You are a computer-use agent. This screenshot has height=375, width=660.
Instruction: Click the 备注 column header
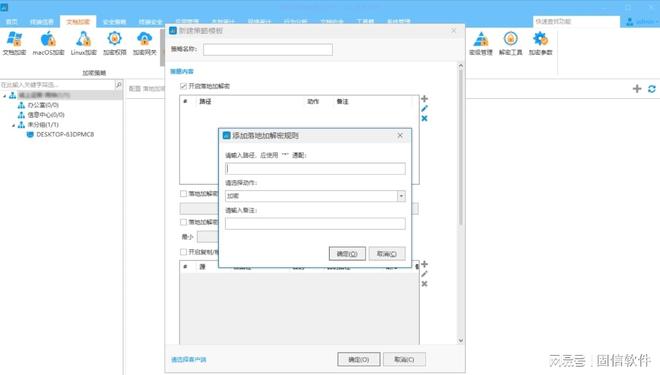(x=343, y=101)
